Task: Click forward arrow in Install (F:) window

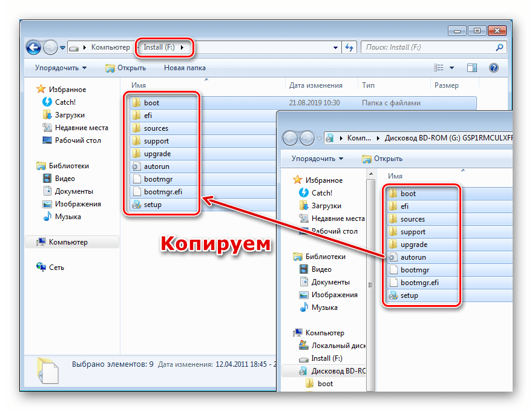Action: pos(50,47)
